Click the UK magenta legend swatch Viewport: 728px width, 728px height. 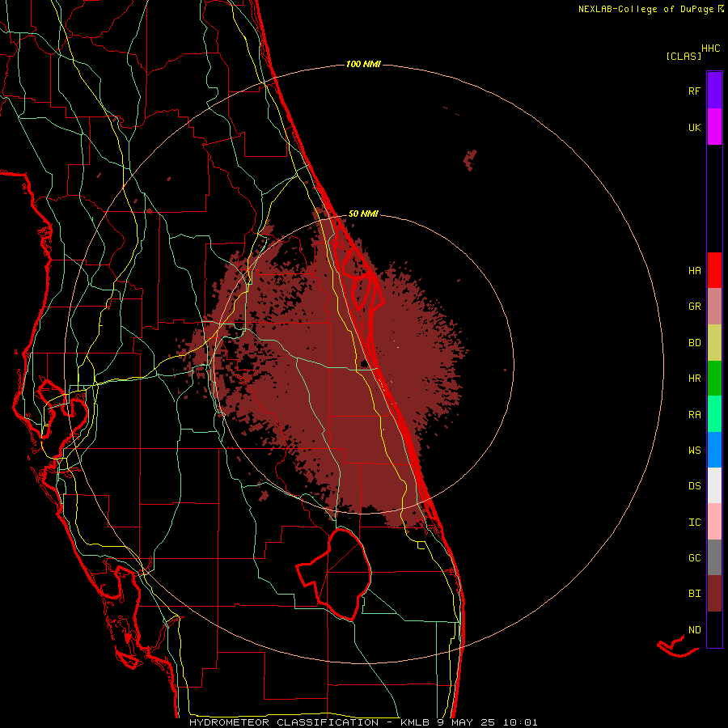pyautogui.click(x=714, y=127)
